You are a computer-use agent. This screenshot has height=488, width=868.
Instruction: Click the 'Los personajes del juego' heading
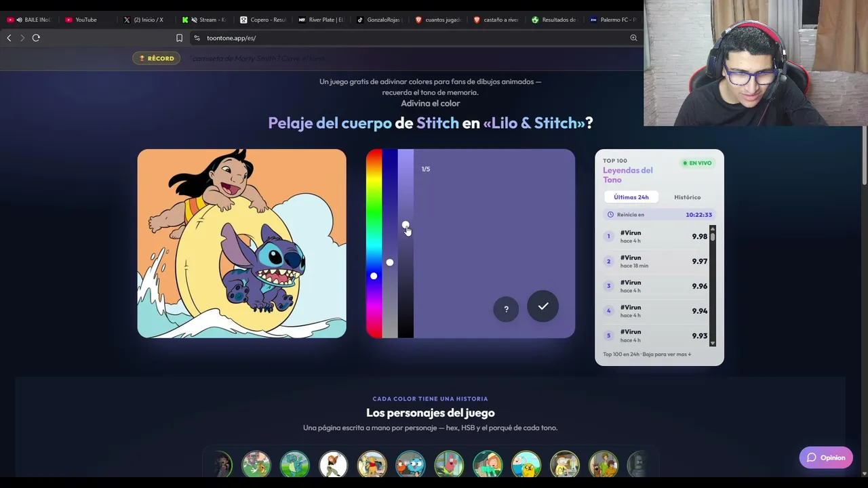431,413
